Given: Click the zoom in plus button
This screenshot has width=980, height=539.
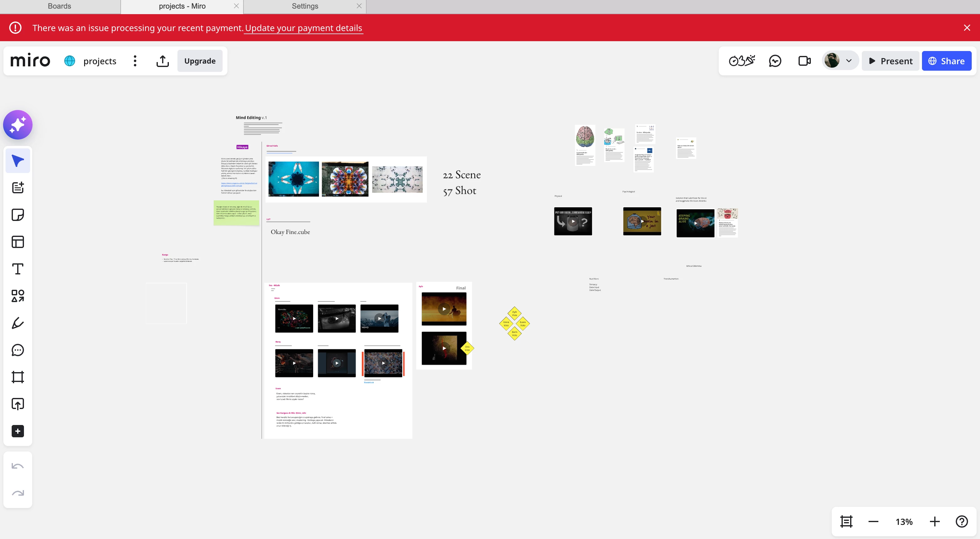Looking at the screenshot, I should (x=935, y=521).
